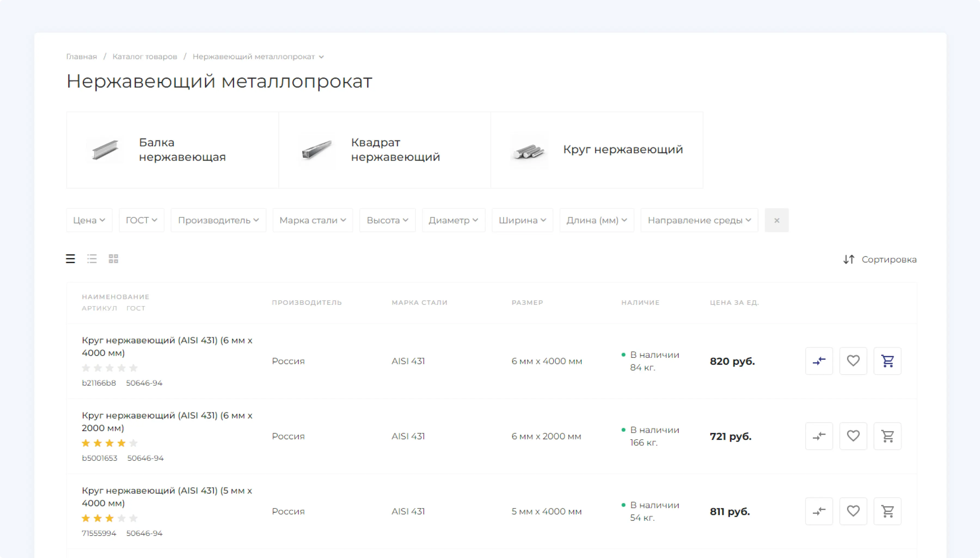Open Балка нержавеющая category
Screen dimensions: 980x558
pos(172,150)
